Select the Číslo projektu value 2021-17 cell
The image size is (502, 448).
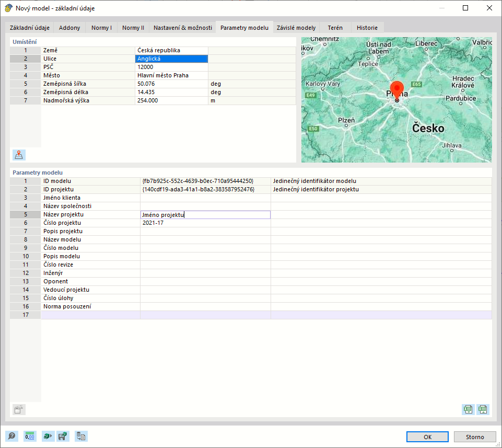pos(205,223)
